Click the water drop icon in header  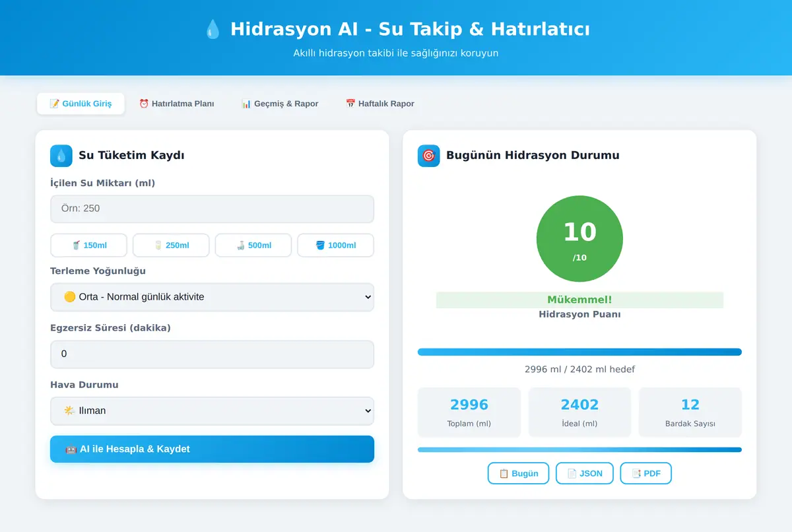213,29
